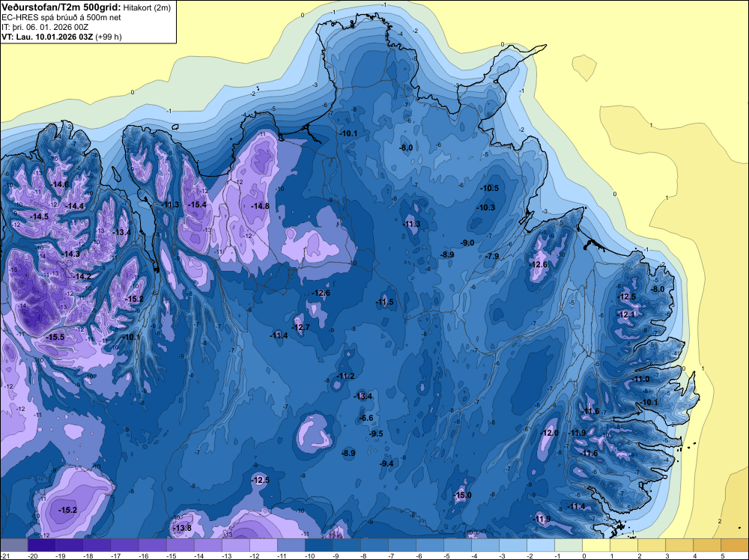This screenshot has width=749, height=560.
Task: Click the -15.4 temperature value
Action: click(197, 205)
